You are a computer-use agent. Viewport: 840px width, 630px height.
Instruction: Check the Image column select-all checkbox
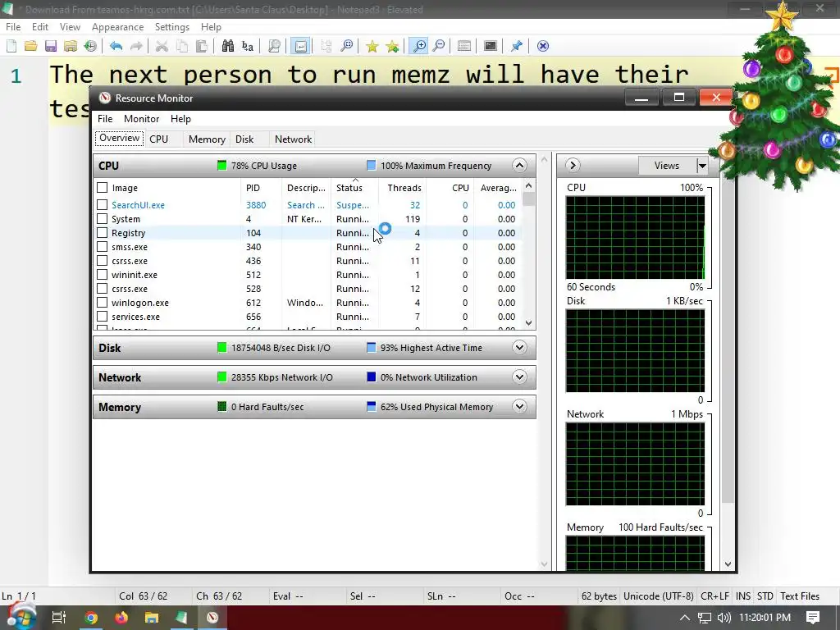point(102,188)
